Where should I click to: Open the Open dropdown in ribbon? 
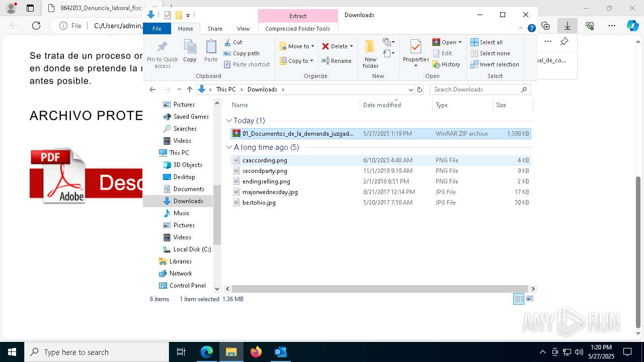click(447, 42)
